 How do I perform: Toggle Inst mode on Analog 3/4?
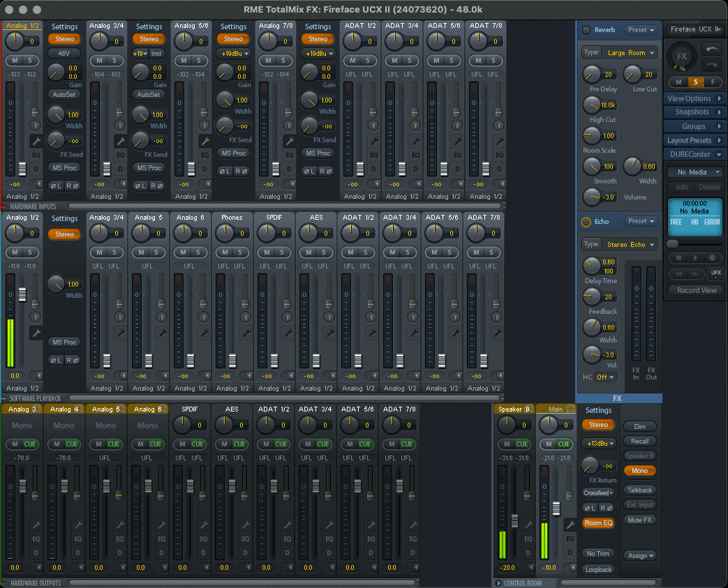(156, 54)
